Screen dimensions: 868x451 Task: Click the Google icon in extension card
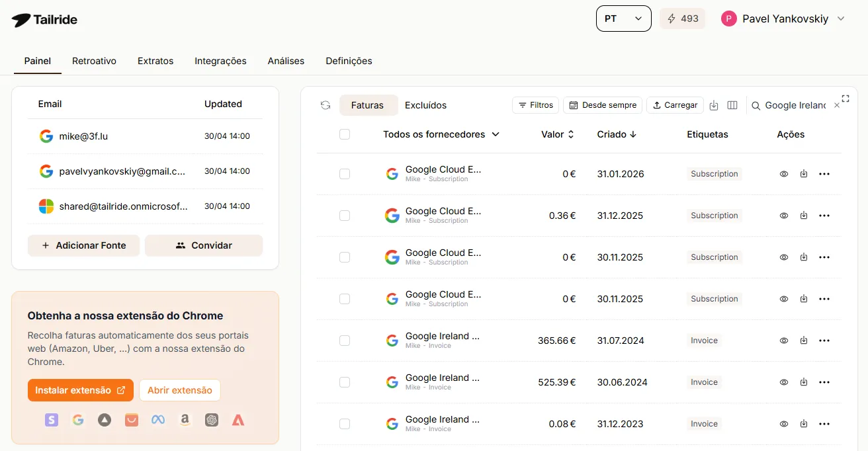[x=78, y=419]
